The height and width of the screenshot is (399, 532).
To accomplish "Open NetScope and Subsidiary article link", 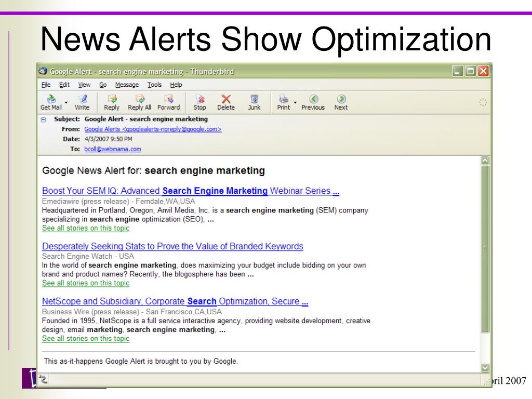I will tap(175, 301).
